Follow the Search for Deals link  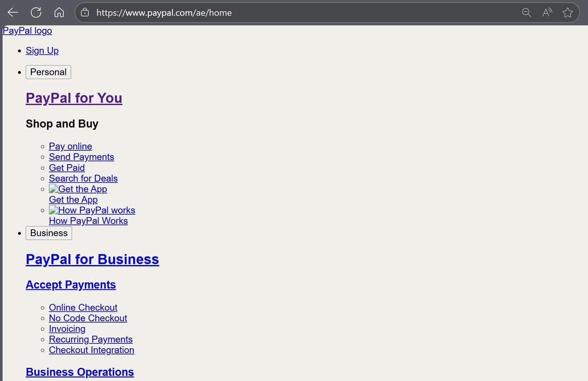click(83, 178)
